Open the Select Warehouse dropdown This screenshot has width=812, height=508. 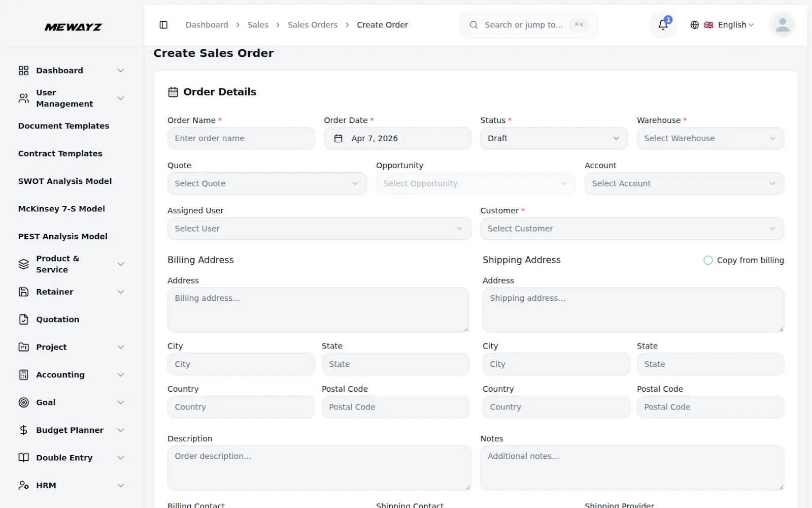pyautogui.click(x=710, y=138)
